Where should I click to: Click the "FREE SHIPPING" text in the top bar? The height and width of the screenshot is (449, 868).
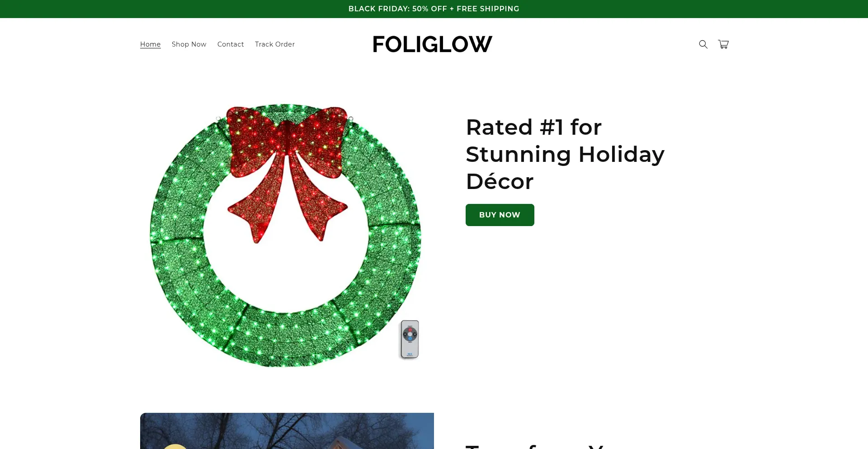point(488,9)
